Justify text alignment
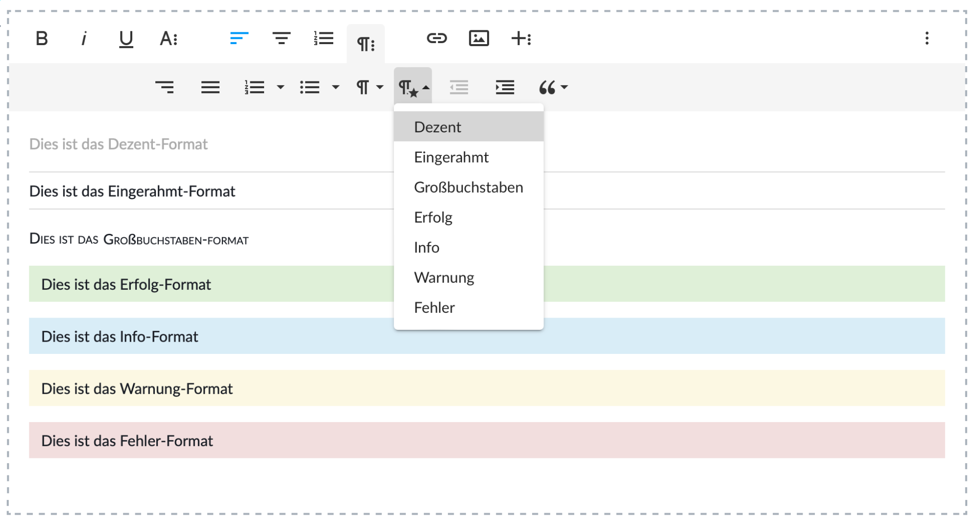The image size is (980, 523). point(210,87)
